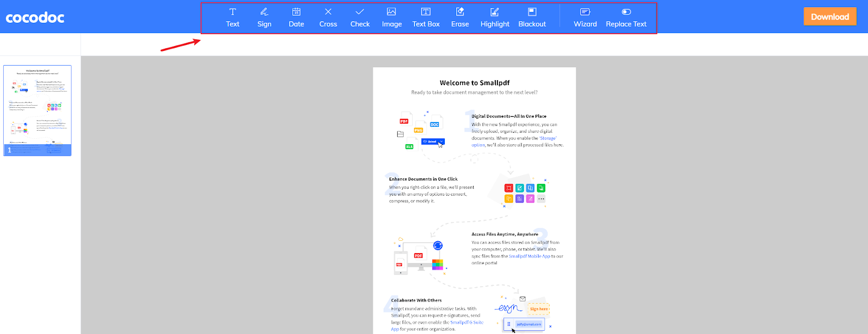
Task: Choose the Sign tool
Action: 264,17
